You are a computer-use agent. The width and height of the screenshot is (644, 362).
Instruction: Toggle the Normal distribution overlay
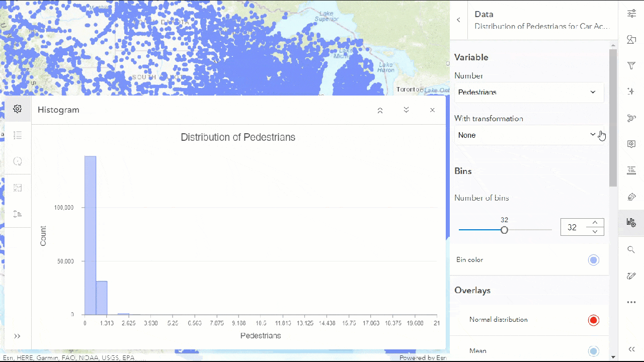593,320
